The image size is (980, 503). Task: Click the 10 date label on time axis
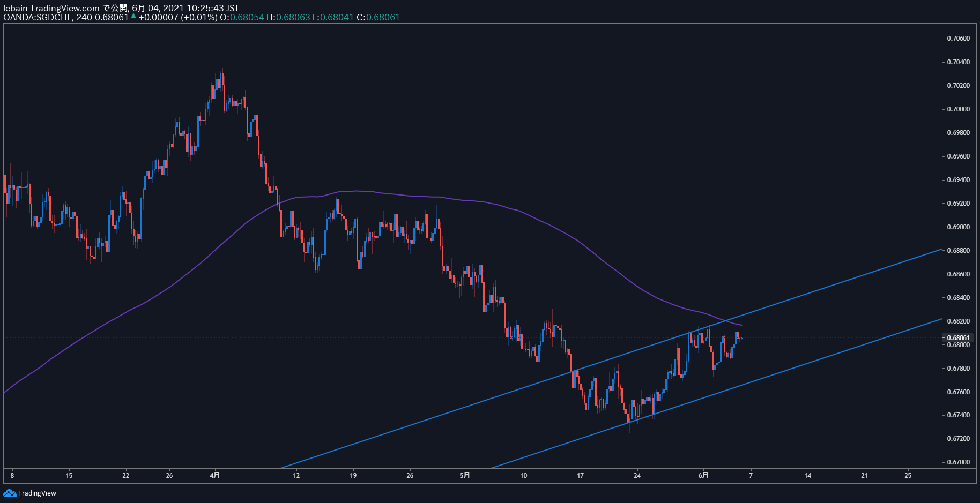524,476
